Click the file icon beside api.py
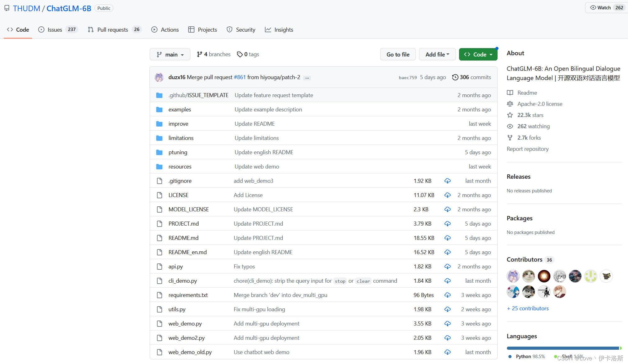 [159, 267]
